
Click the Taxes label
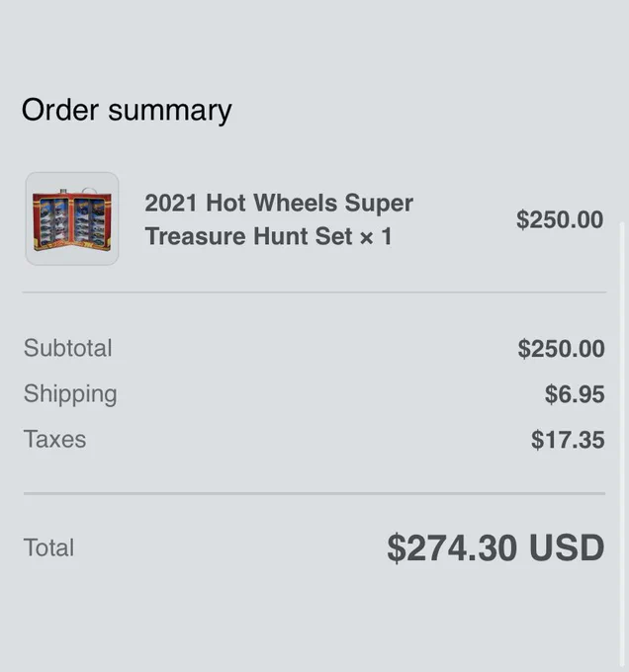[x=54, y=440]
